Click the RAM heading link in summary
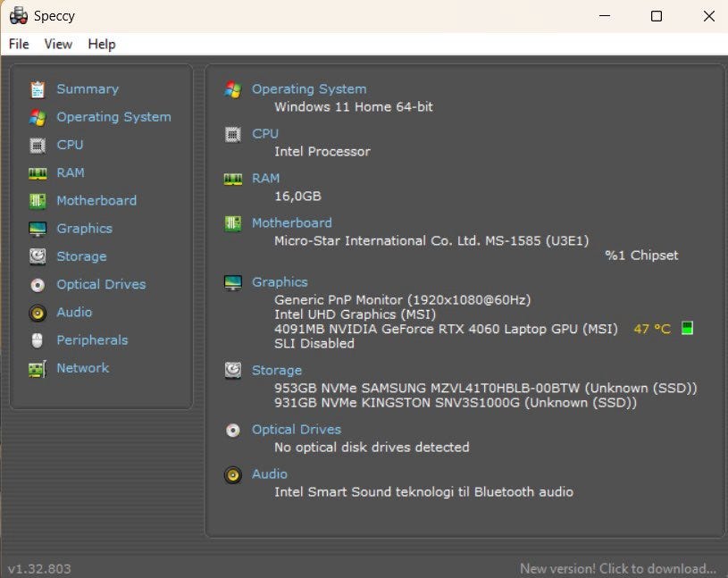Screen dimensions: 728x578 (x=265, y=179)
